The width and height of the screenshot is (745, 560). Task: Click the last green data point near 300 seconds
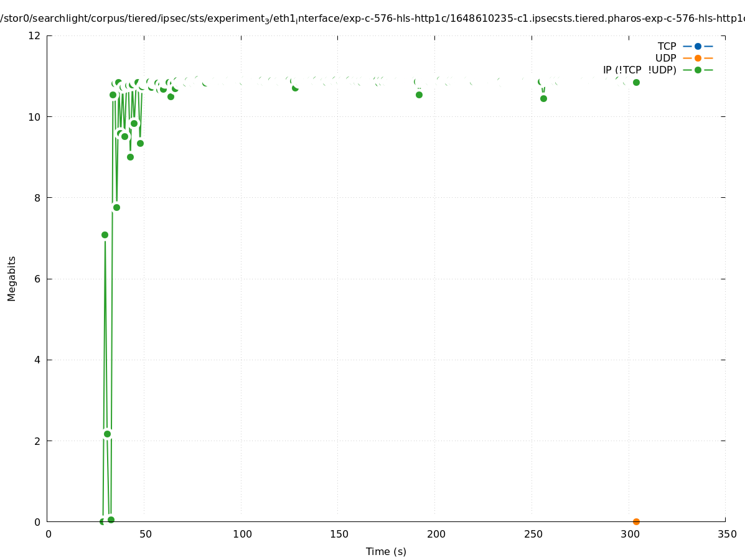(636, 82)
